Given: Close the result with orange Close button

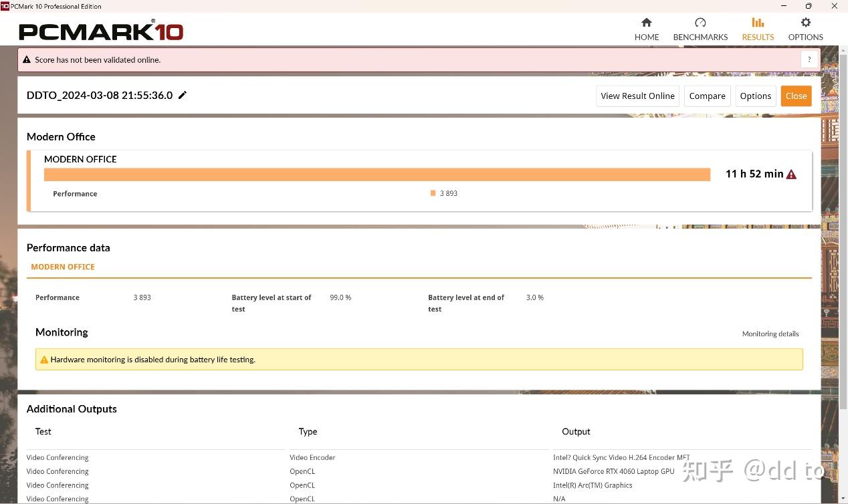Looking at the screenshot, I should coord(796,96).
